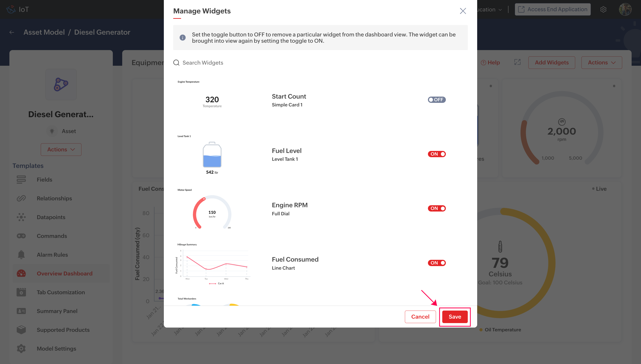Screen dimensions: 641x364
Task: Open the Actions dropdown under Diesel Generator
Action: point(61,150)
